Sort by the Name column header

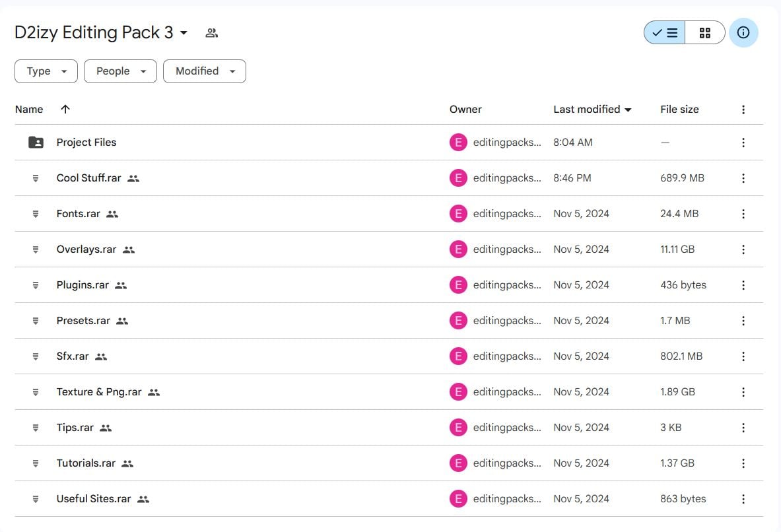click(x=29, y=109)
